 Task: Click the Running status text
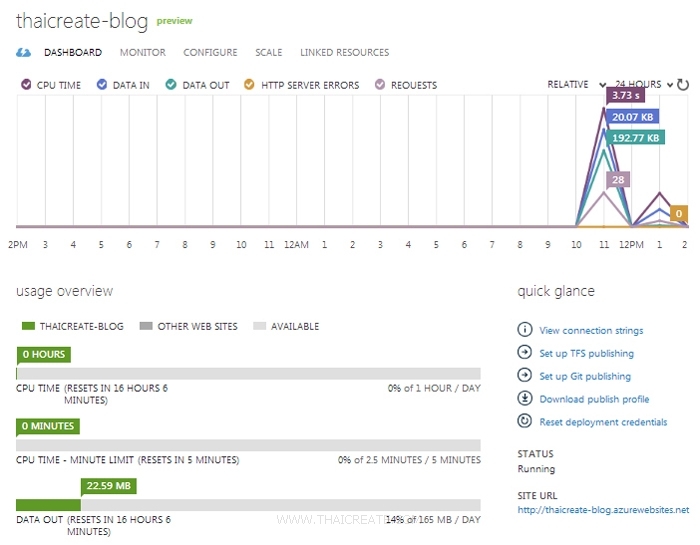click(536, 469)
